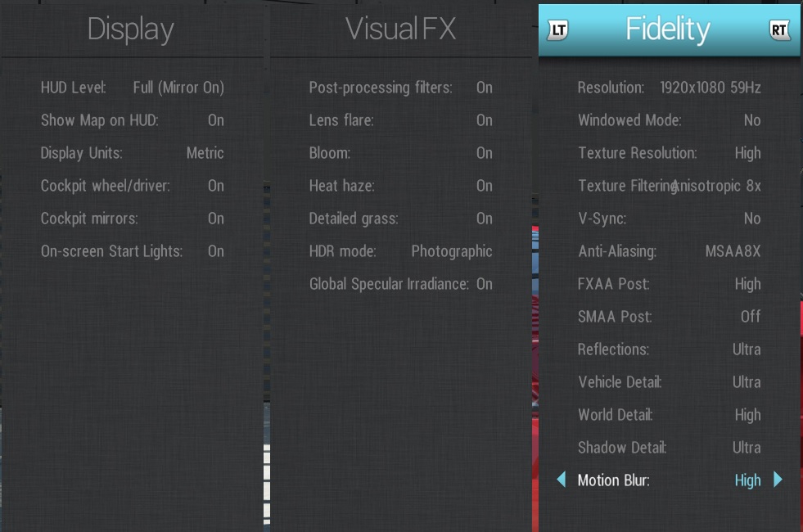Click the Motion Blur High value
Screen dimensions: 803x532
(x=747, y=480)
